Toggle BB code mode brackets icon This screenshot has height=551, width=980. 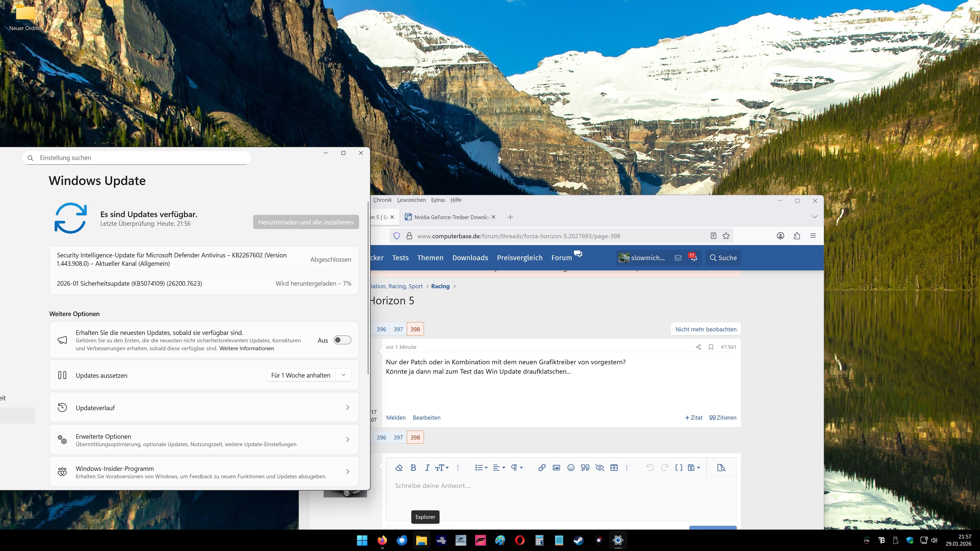[x=678, y=468]
